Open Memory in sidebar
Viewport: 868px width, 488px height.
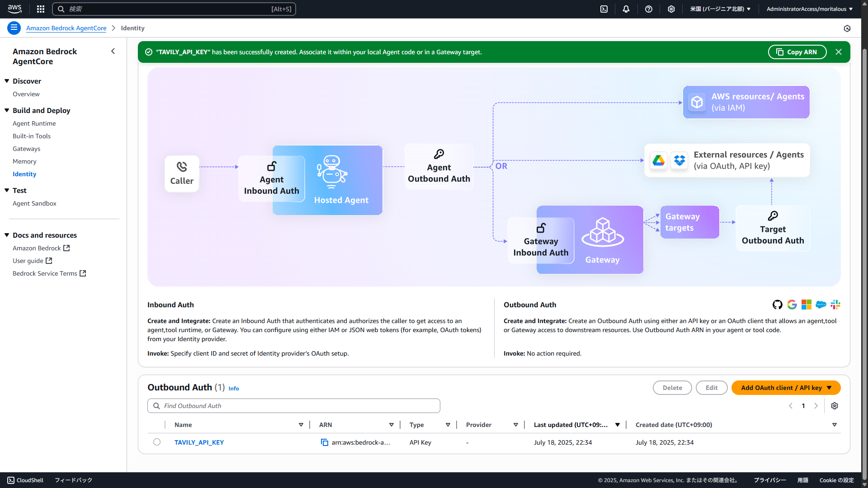click(24, 161)
